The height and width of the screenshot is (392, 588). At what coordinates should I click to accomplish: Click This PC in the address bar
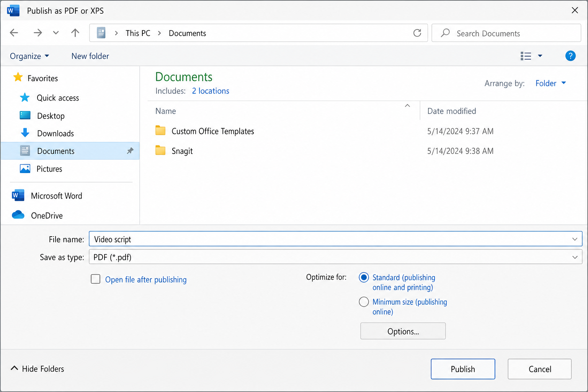[x=138, y=33]
